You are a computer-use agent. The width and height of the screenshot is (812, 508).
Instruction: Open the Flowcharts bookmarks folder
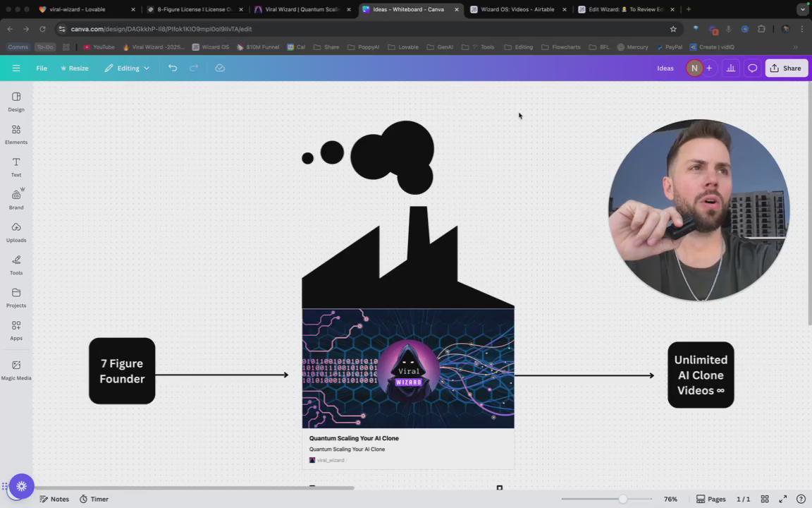pos(561,47)
